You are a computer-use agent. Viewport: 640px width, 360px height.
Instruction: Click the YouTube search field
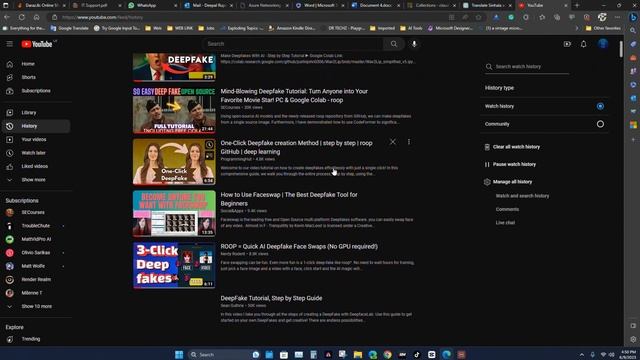293,44
